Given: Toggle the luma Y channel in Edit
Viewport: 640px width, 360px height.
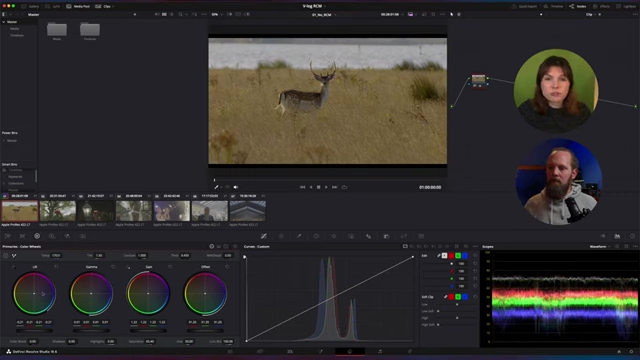Looking at the screenshot, I should (x=444, y=256).
